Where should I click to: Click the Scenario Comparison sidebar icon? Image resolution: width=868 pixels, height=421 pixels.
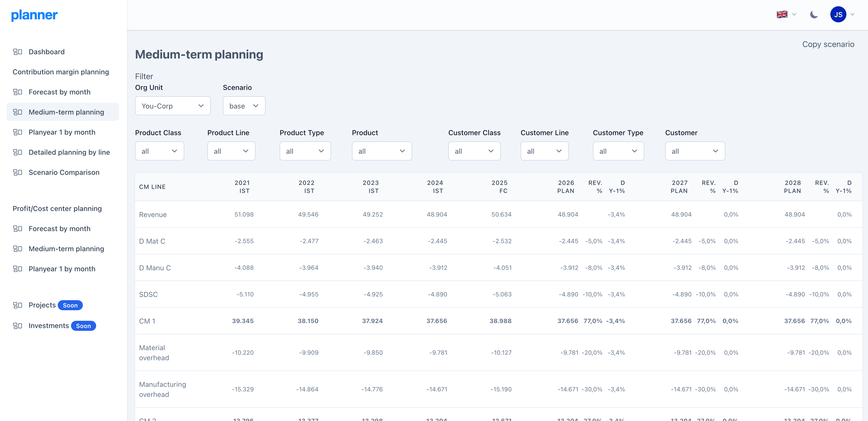[18, 173]
